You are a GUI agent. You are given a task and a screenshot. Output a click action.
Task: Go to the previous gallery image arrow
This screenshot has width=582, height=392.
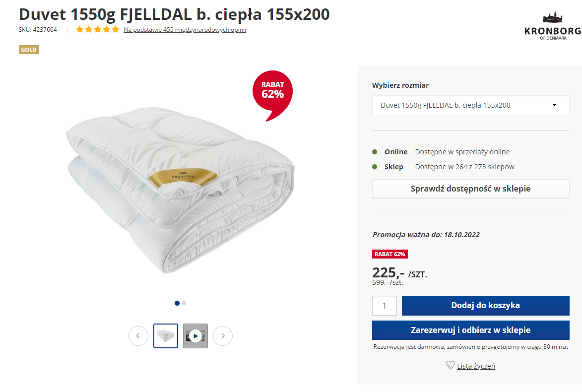pos(138,336)
